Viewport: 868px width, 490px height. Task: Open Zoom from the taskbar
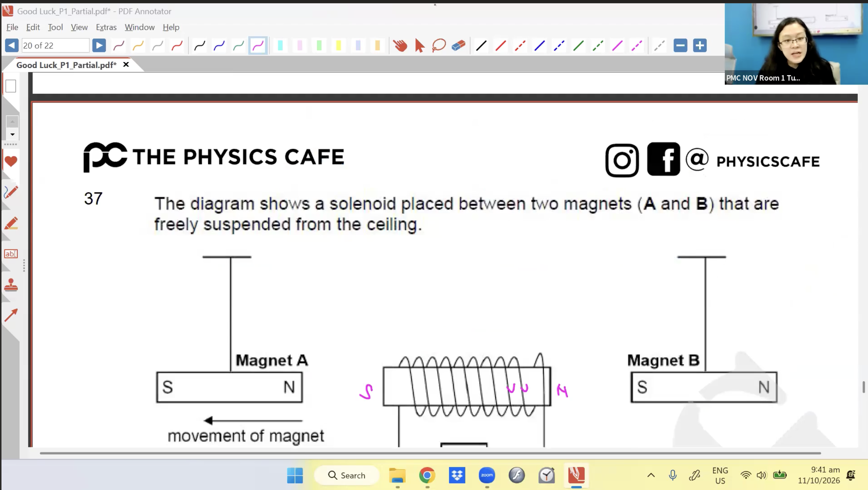pyautogui.click(x=487, y=475)
